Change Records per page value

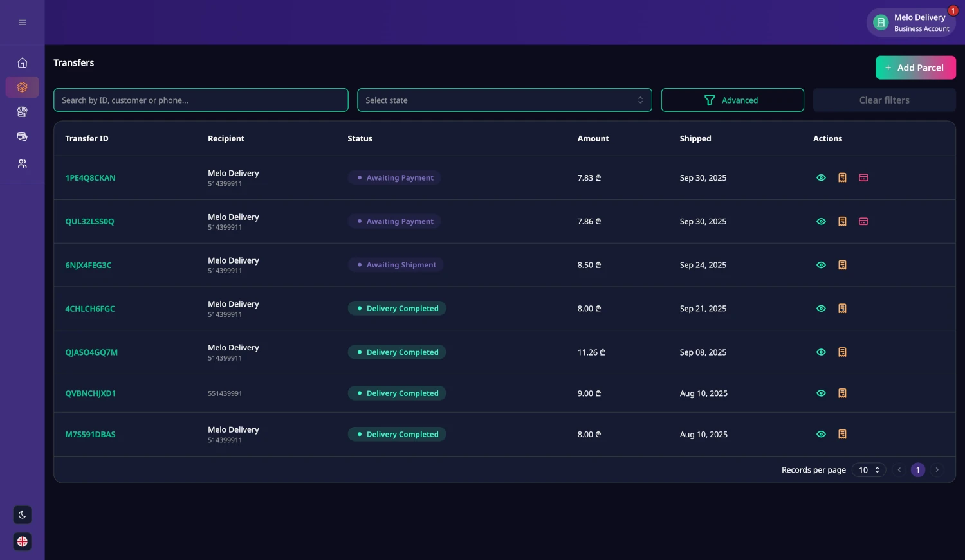[868, 469]
